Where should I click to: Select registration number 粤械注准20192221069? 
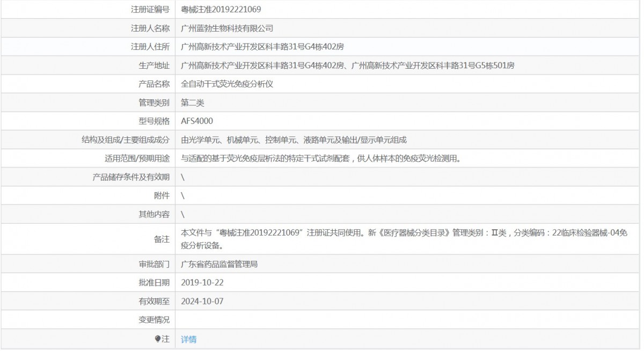(221, 9)
